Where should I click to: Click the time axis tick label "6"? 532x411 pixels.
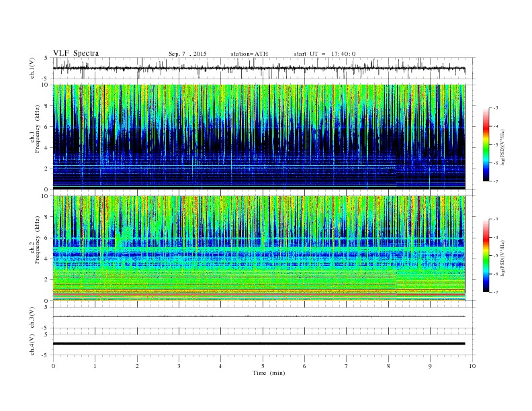(x=304, y=366)
